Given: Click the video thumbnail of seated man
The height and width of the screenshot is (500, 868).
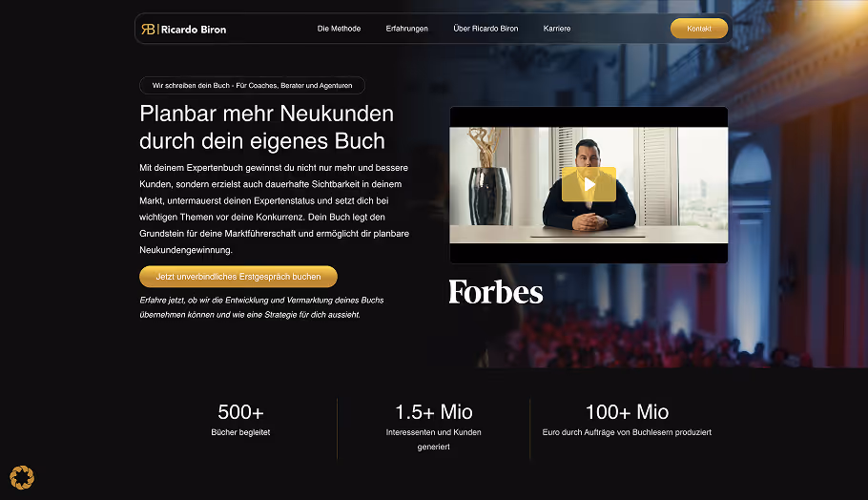Looking at the screenshot, I should [589, 185].
